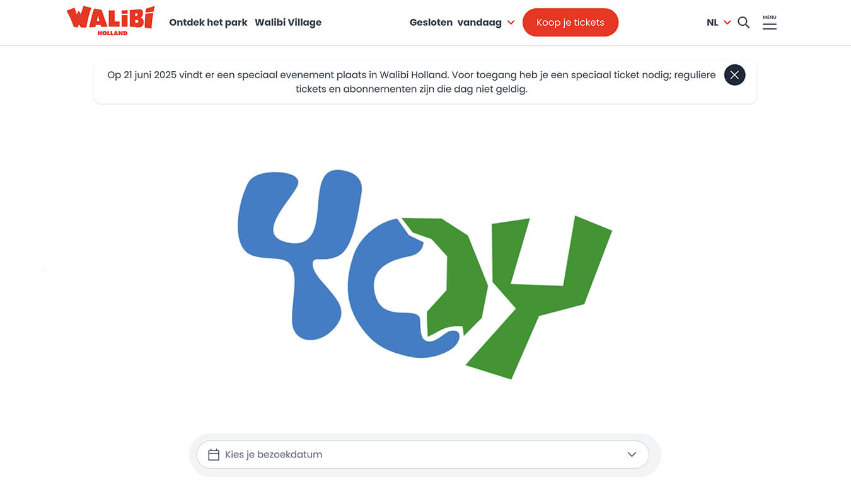Click the Koop je tickets button

click(570, 23)
